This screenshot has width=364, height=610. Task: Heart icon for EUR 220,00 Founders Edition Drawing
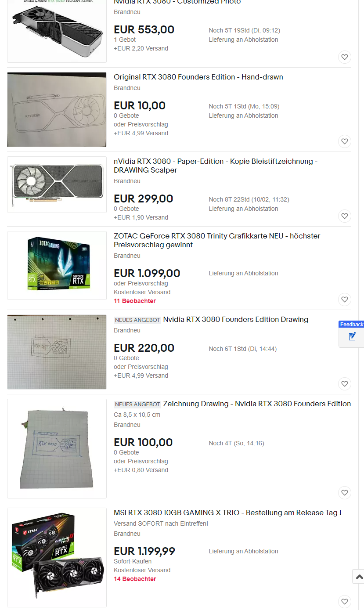[x=345, y=384]
